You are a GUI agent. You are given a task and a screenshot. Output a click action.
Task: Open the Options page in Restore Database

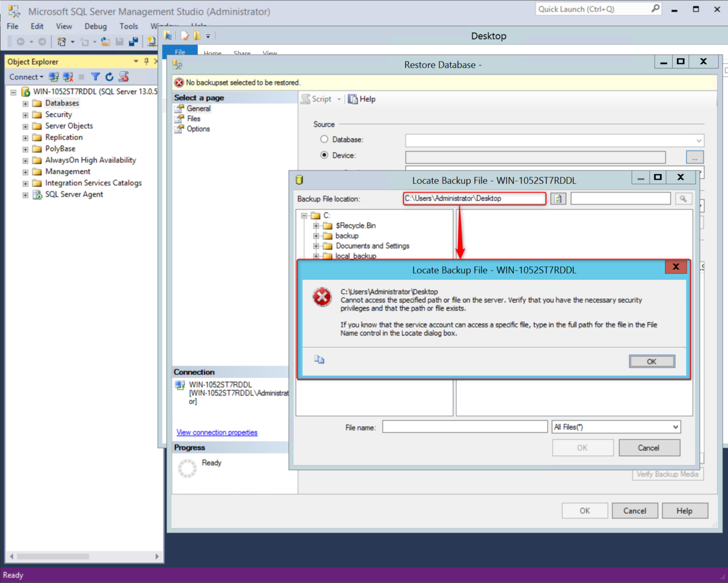198,129
